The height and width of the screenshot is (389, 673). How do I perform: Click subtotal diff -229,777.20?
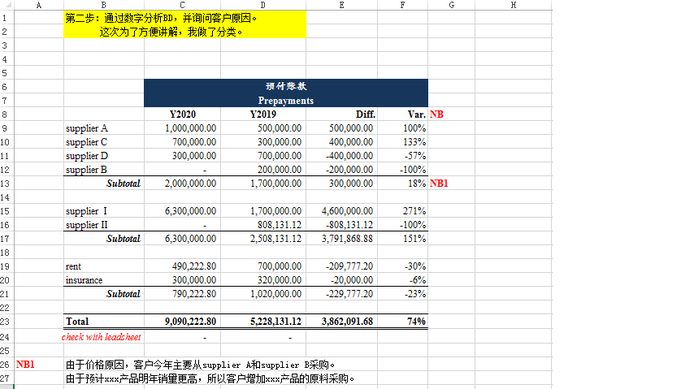click(x=342, y=294)
